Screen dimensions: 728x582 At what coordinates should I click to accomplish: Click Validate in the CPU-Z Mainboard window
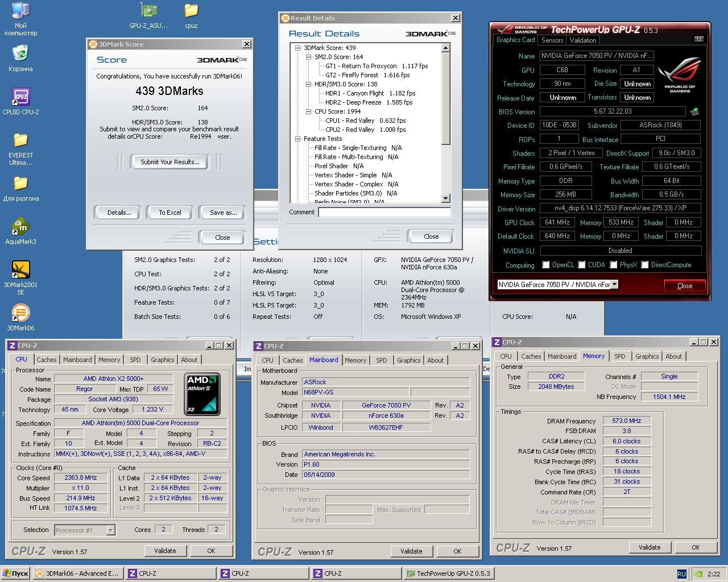(411, 551)
